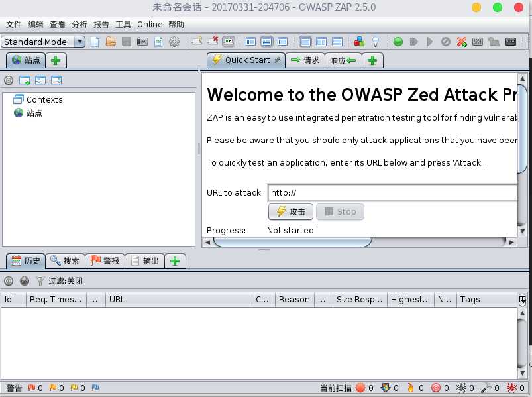This screenshot has width=532, height=397.
Task: Select the Contexts tree node
Action: (x=38, y=100)
